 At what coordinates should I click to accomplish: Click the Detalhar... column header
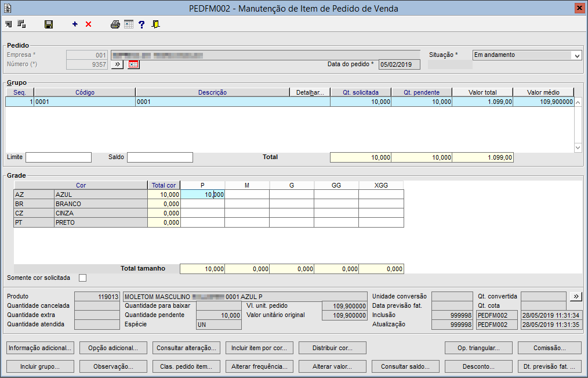pos(310,92)
